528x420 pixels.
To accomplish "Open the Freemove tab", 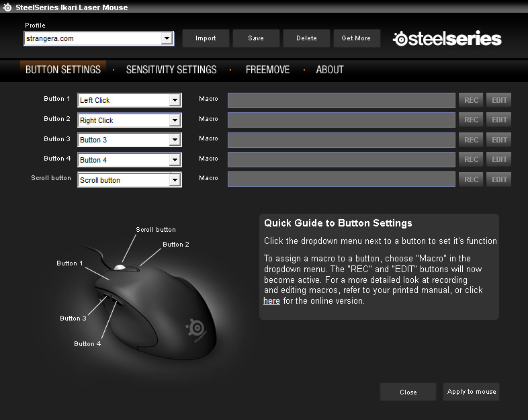I will [x=267, y=70].
